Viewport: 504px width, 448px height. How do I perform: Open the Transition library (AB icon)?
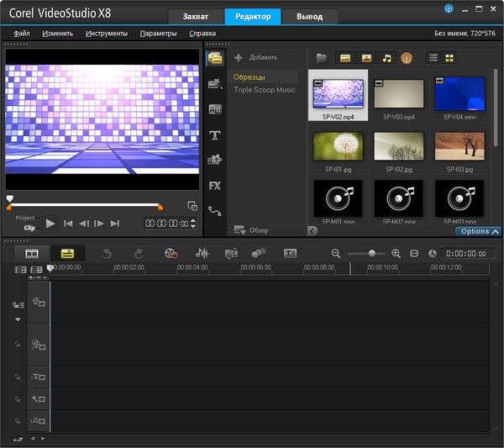[x=215, y=109]
